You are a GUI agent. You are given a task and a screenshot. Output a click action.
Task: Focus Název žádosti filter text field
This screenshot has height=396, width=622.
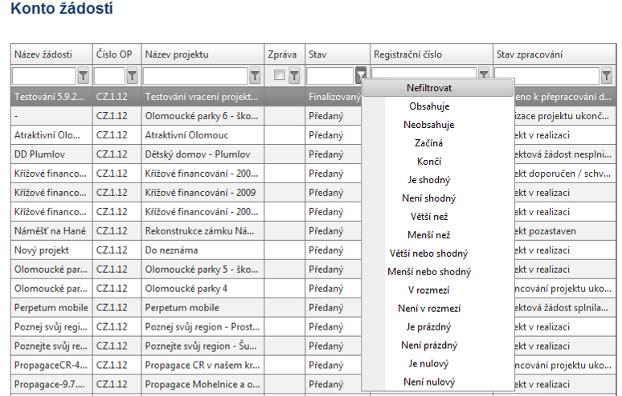44,75
